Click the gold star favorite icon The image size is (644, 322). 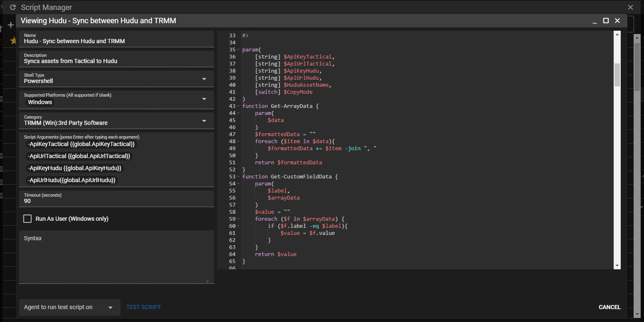[x=13, y=40]
